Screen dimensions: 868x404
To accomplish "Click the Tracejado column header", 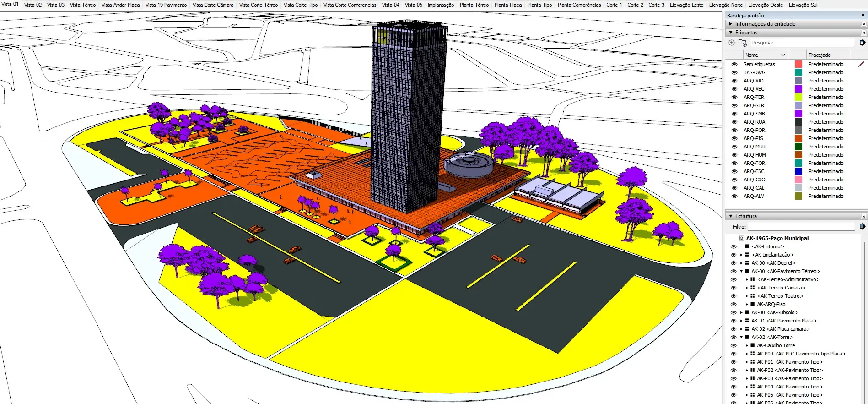I will [819, 55].
